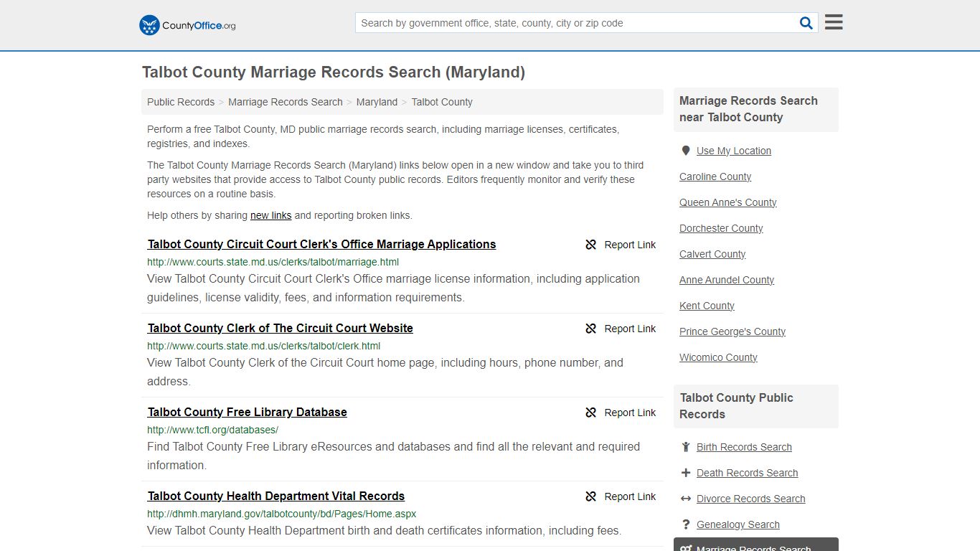Screen dimensions: 980x551
Task: Click broken-link icon for Free Library Database entry
Action: click(x=590, y=413)
